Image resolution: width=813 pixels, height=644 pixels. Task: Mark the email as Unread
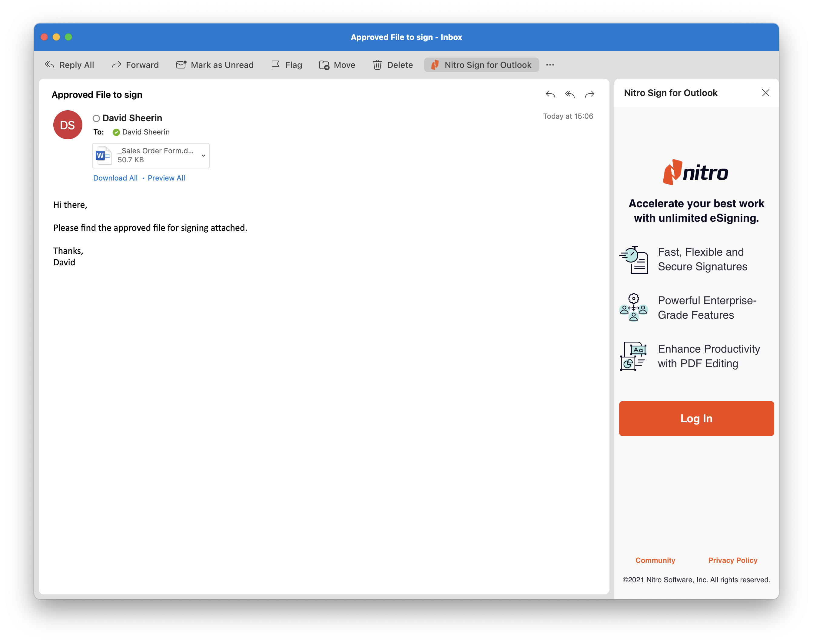pyautogui.click(x=181, y=65)
